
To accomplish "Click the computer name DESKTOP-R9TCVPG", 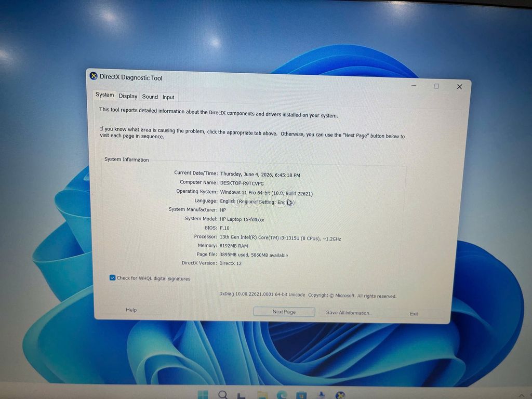I will pyautogui.click(x=242, y=183).
